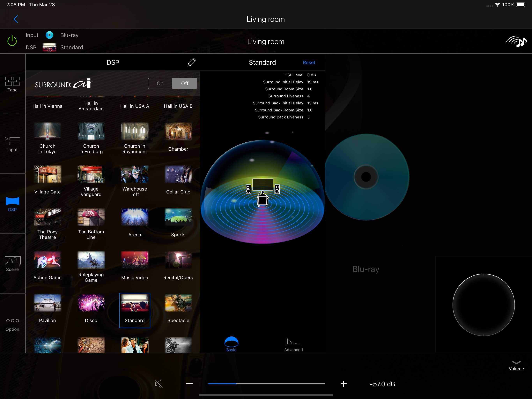Tap the antique map program thumbnail

coord(91,345)
